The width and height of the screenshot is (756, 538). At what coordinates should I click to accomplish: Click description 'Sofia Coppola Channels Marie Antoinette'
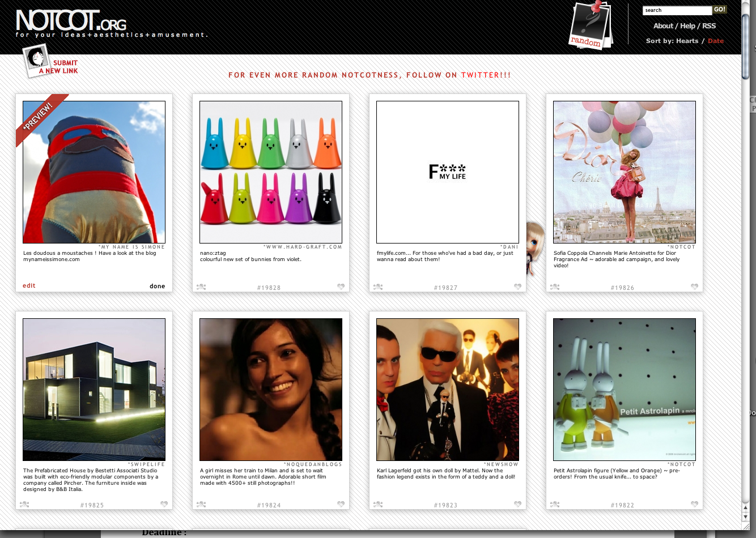tap(617, 259)
